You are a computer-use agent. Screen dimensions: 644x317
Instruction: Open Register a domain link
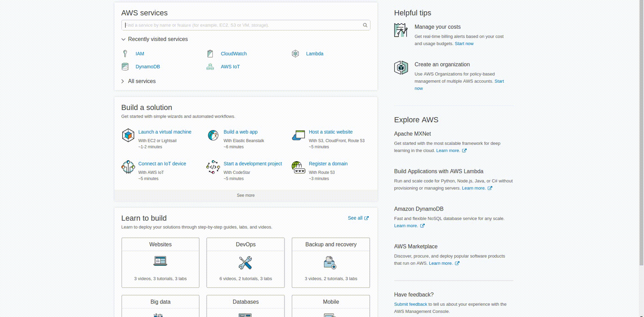point(328,164)
